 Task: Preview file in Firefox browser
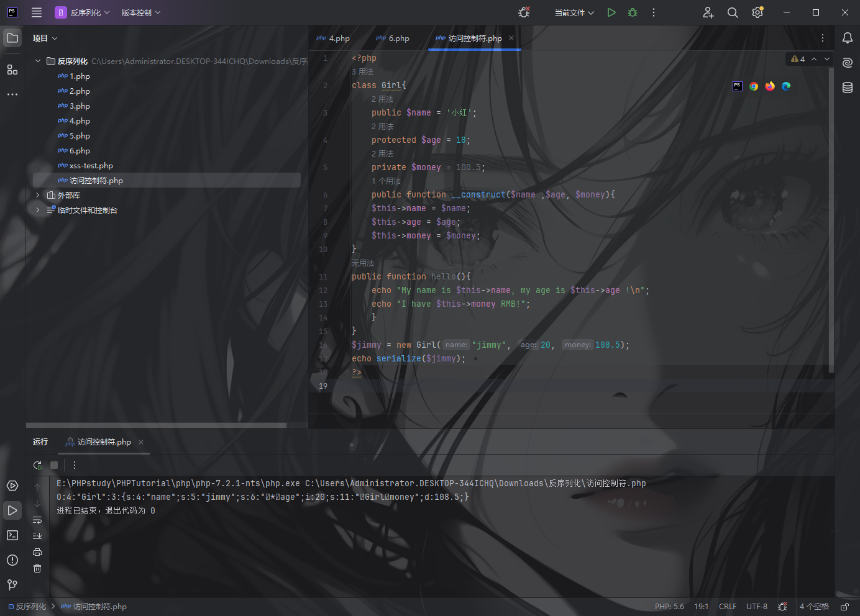tap(770, 86)
